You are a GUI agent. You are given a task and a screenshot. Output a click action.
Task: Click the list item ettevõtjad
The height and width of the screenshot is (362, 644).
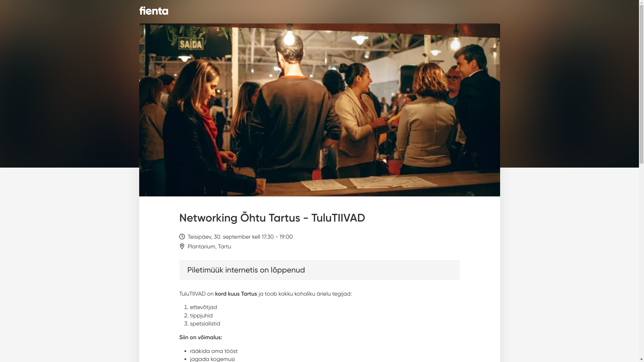click(203, 307)
